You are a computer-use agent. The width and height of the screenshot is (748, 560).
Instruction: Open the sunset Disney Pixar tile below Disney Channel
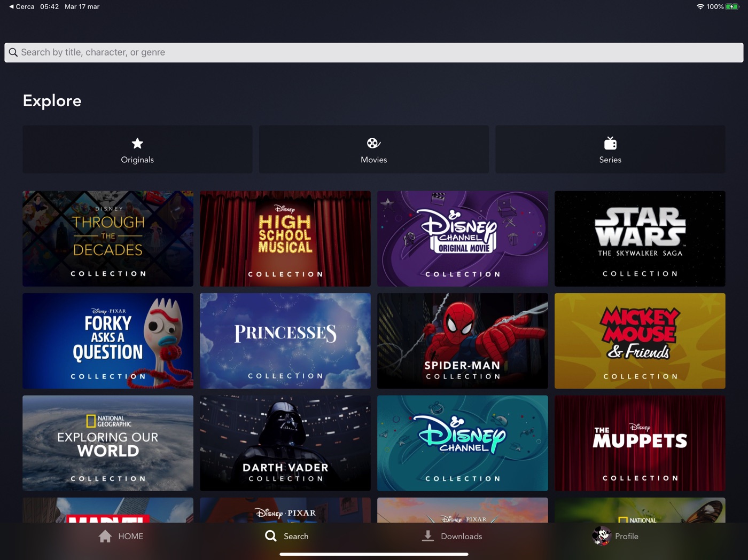463,510
